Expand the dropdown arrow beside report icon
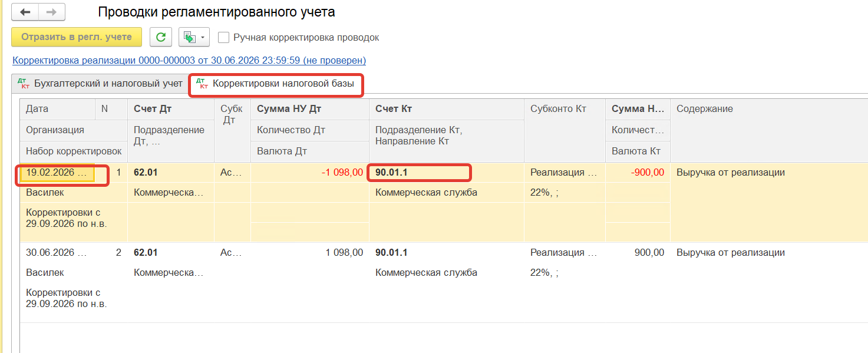The image size is (868, 353). coord(204,37)
